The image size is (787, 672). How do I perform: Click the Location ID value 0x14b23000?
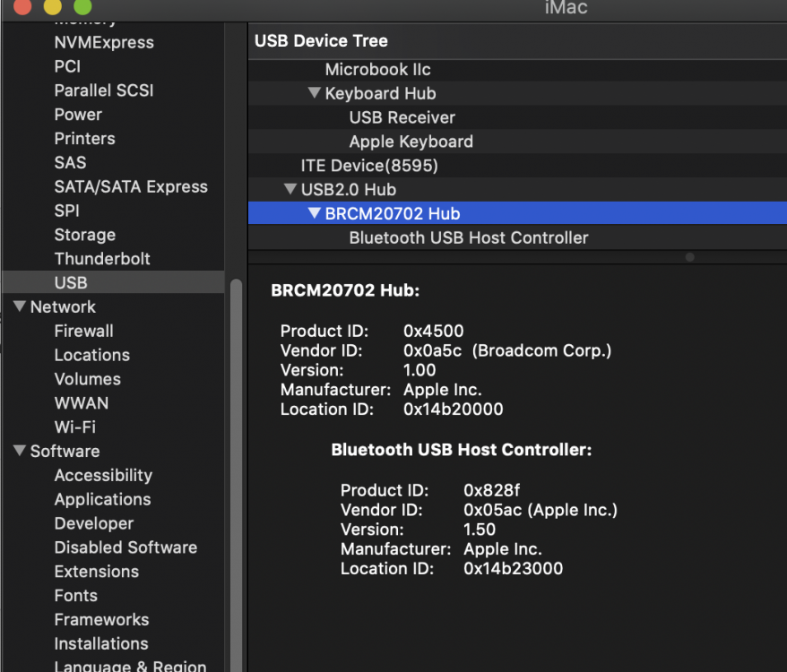514,568
